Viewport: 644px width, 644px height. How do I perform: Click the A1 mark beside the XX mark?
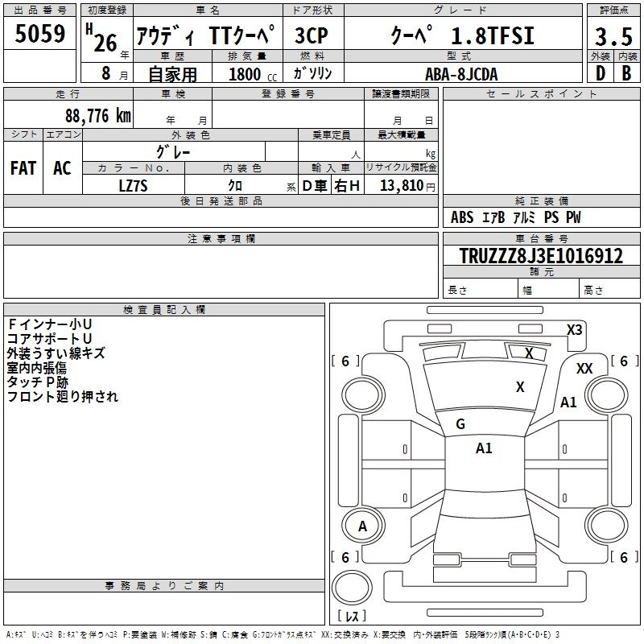pos(568,402)
